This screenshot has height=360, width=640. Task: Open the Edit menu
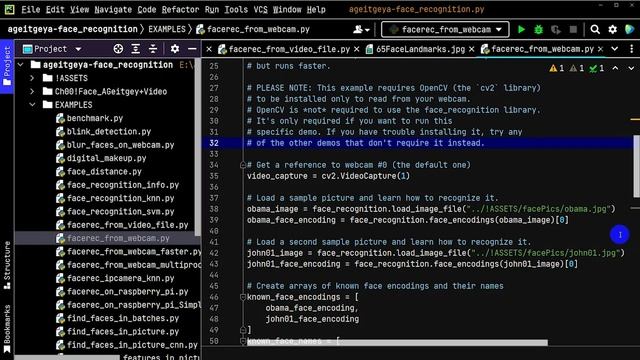(55, 9)
